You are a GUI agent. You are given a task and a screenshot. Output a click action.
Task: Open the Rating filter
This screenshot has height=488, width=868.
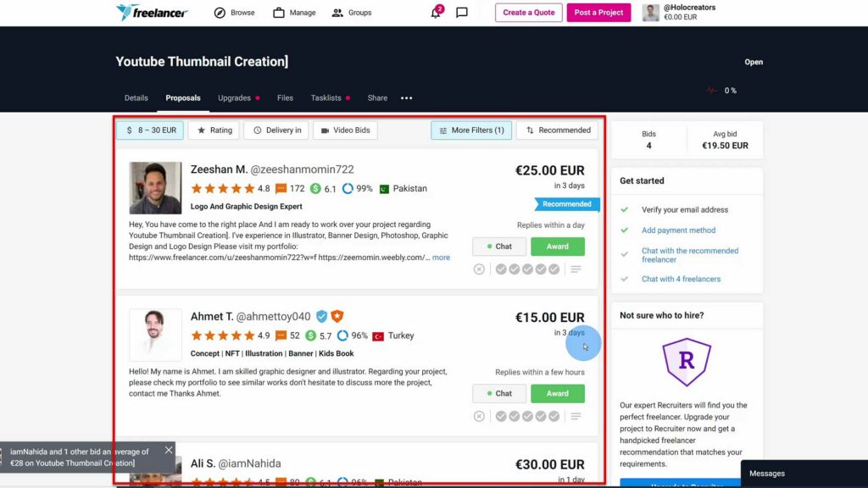(x=214, y=130)
